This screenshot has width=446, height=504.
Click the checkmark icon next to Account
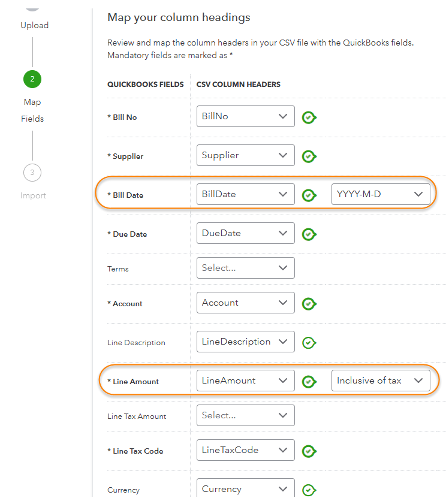pyautogui.click(x=309, y=304)
